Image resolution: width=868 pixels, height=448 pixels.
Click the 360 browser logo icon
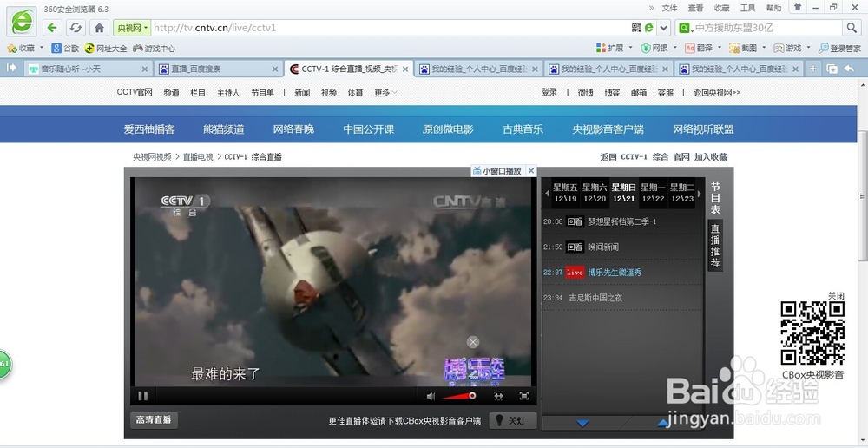coord(23,23)
